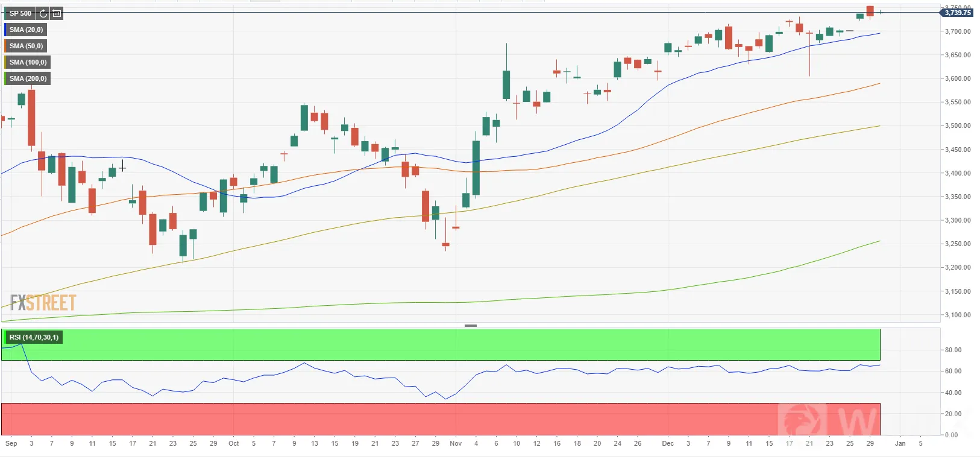
Task: Click the FXStreet logo watermark
Action: point(43,302)
